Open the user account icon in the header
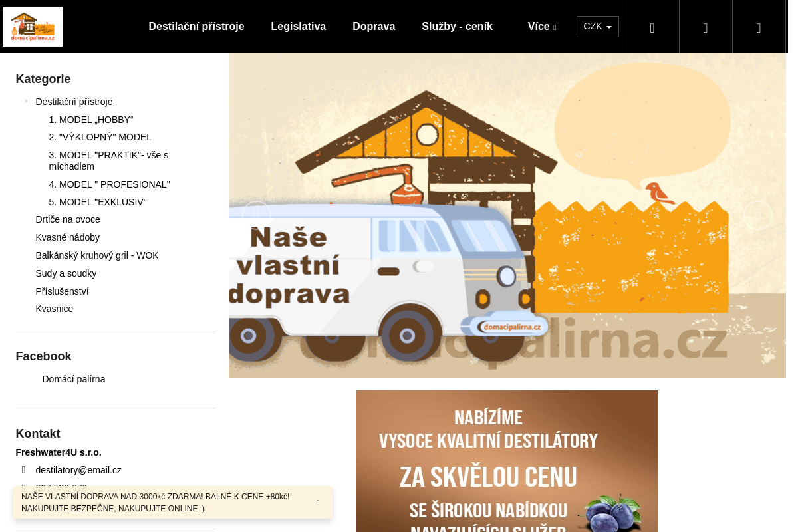This screenshot has width=798, height=532. pos(706,27)
